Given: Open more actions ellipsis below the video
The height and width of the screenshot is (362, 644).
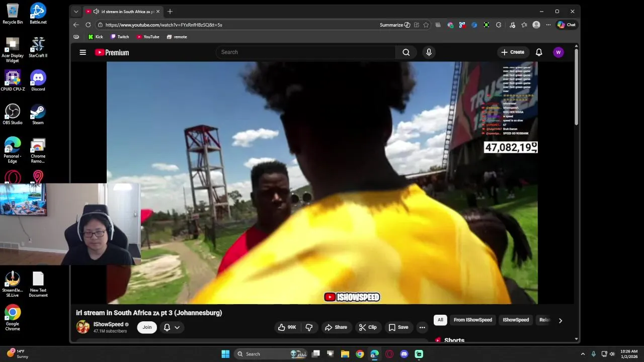Looking at the screenshot, I should click(x=422, y=327).
